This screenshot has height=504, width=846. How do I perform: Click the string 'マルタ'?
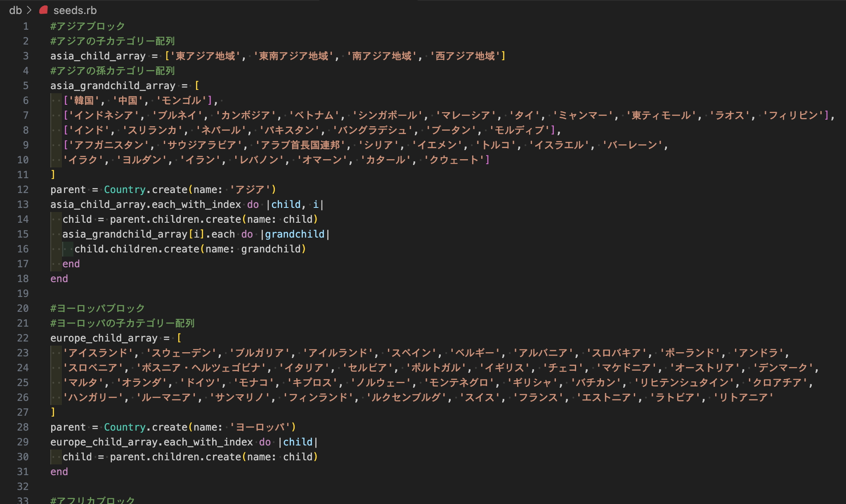coord(83,383)
